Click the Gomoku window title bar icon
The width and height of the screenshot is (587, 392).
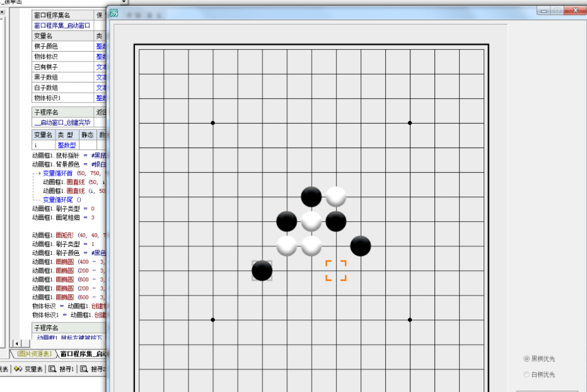pos(113,13)
